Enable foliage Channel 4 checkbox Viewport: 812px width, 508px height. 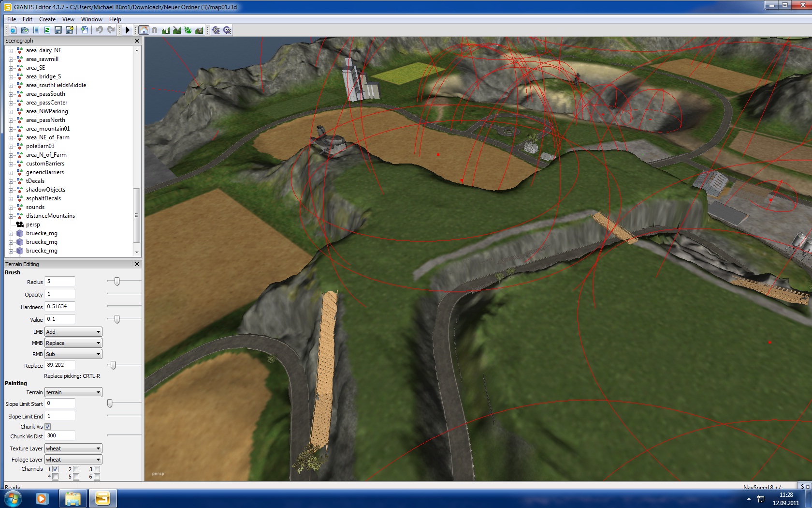[x=56, y=477]
